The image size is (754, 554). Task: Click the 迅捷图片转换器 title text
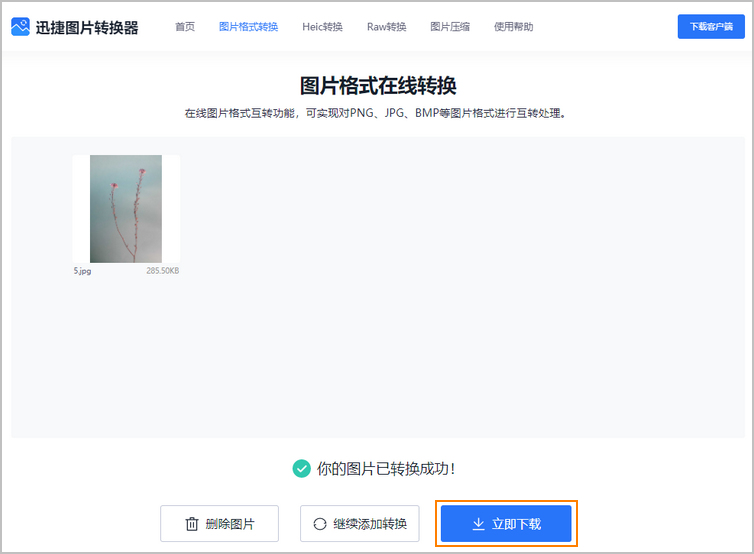(x=87, y=28)
